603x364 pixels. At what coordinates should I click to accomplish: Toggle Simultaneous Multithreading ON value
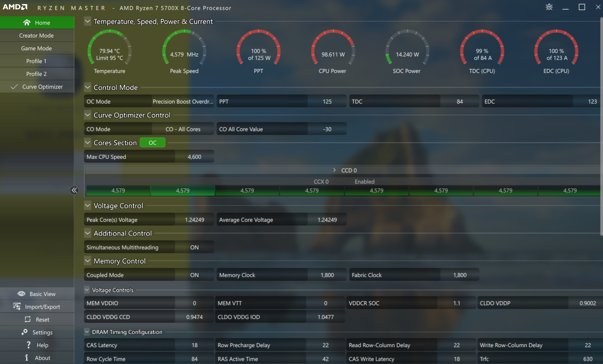194,247
